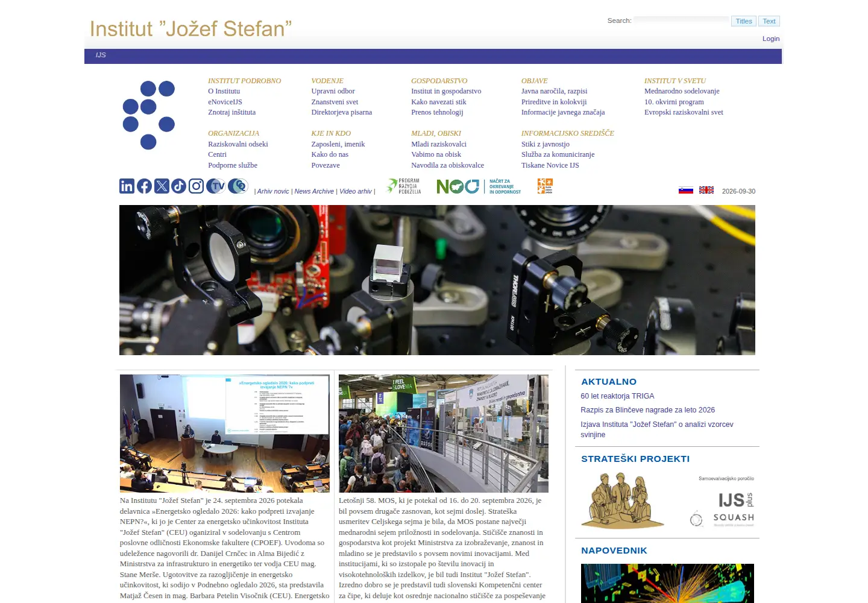The width and height of the screenshot is (868, 603).
Task: Open Mladi raziskovalci link
Action: (x=439, y=144)
